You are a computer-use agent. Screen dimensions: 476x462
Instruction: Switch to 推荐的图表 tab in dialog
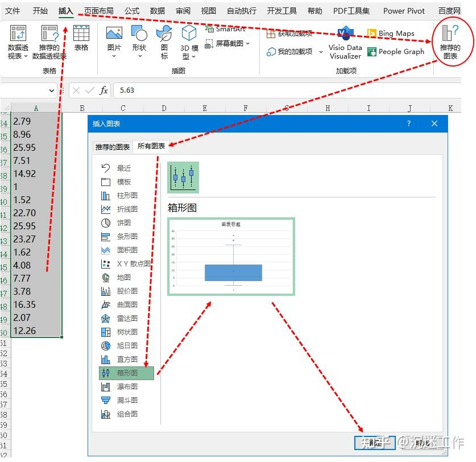(113, 147)
